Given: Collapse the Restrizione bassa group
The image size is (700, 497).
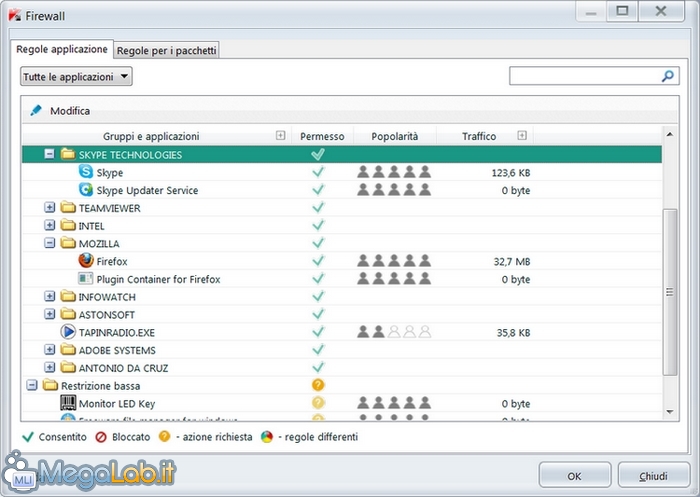Looking at the screenshot, I should point(32,385).
